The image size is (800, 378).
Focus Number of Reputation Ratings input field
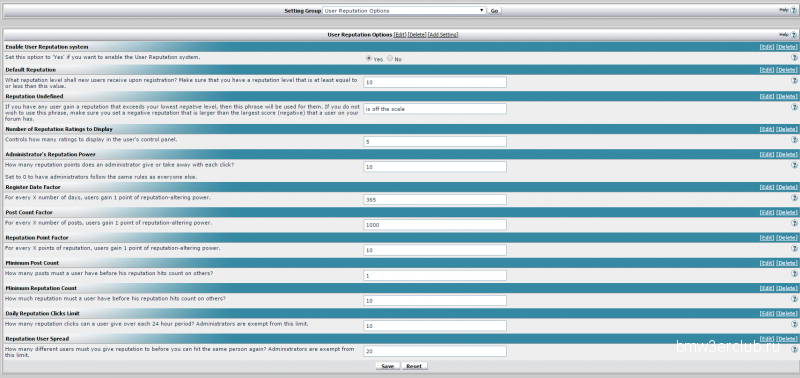pos(435,141)
